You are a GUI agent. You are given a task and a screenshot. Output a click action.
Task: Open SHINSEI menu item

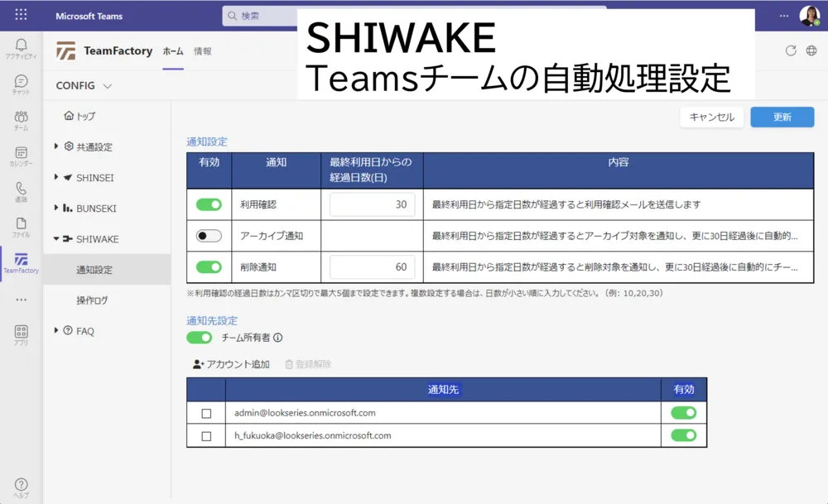click(x=95, y=178)
